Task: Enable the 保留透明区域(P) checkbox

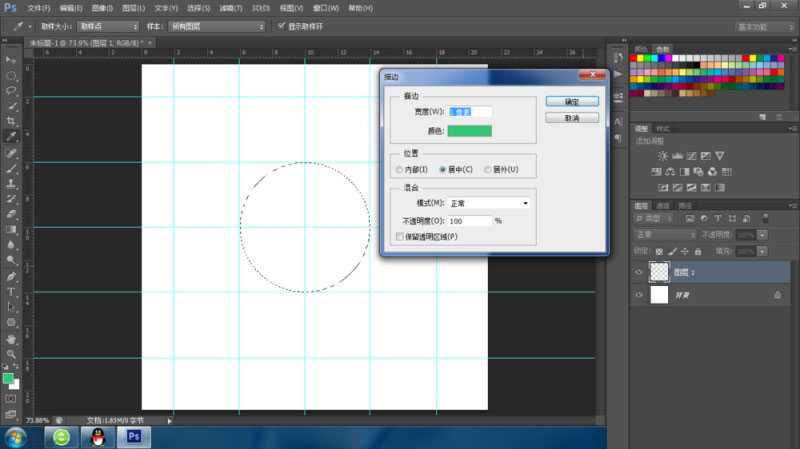Action: coord(401,236)
